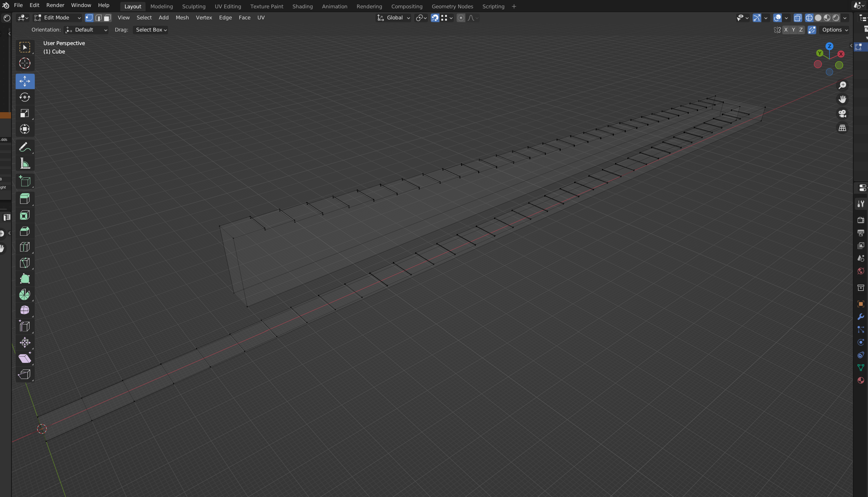Select the Shrink/Fatten tool
Viewport: 868px width, 497px height.
(25, 342)
